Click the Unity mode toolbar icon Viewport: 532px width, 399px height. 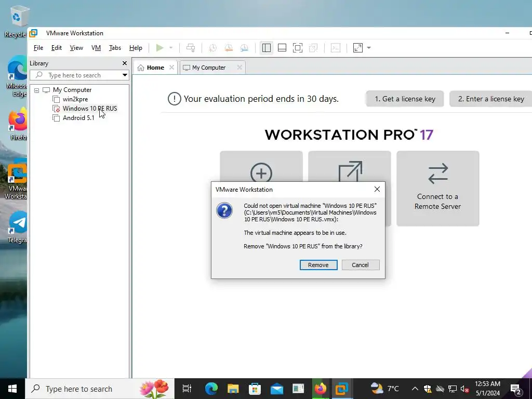click(313, 48)
